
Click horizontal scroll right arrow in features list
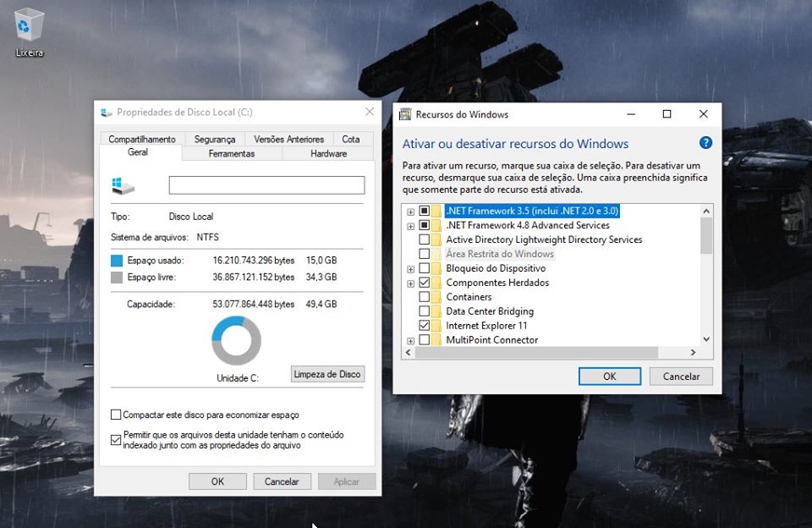[694, 352]
